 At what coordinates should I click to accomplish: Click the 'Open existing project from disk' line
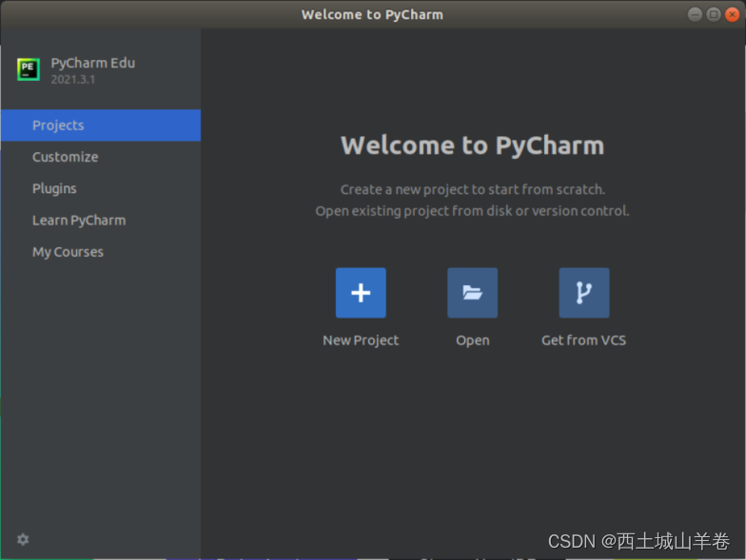tap(472, 211)
